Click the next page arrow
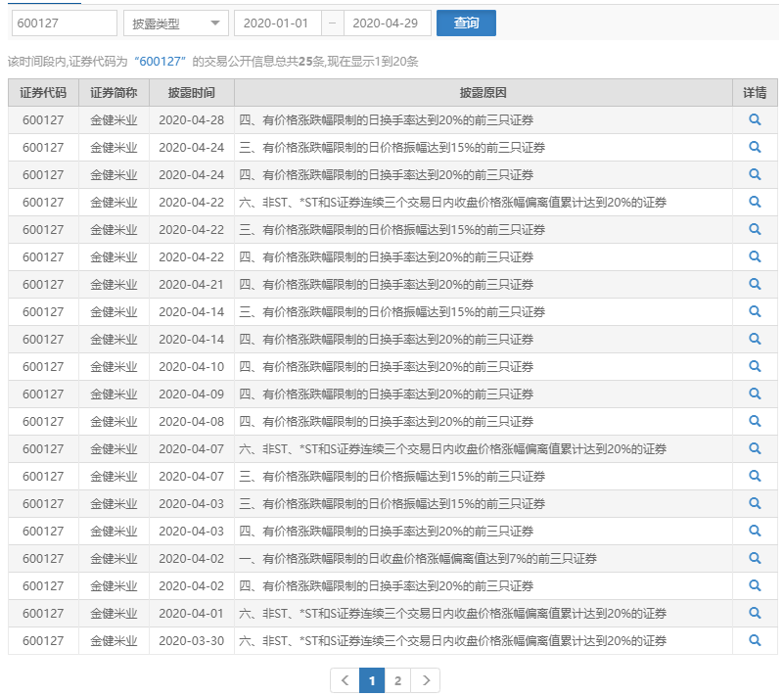The width and height of the screenshot is (784, 696). [x=425, y=680]
